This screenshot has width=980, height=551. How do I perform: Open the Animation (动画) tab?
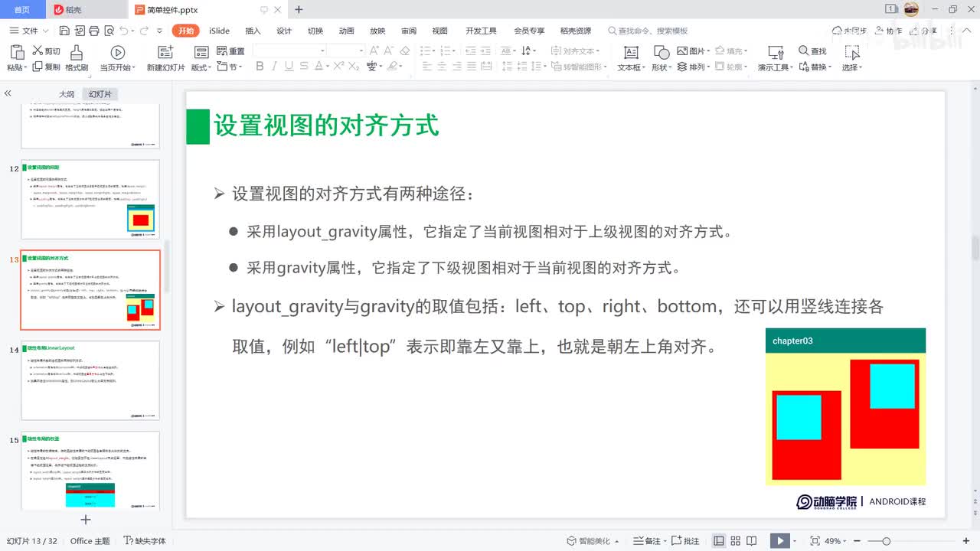tap(346, 31)
